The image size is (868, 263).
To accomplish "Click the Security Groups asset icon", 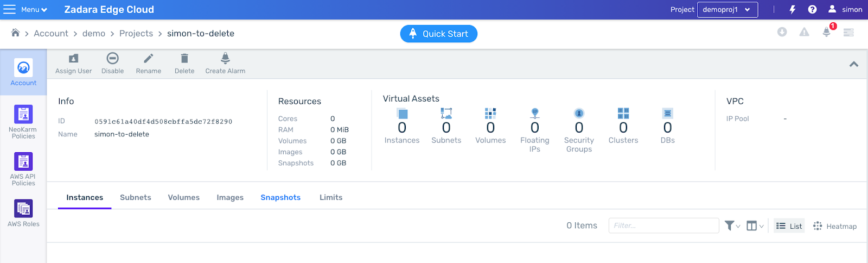I will pyautogui.click(x=579, y=113).
